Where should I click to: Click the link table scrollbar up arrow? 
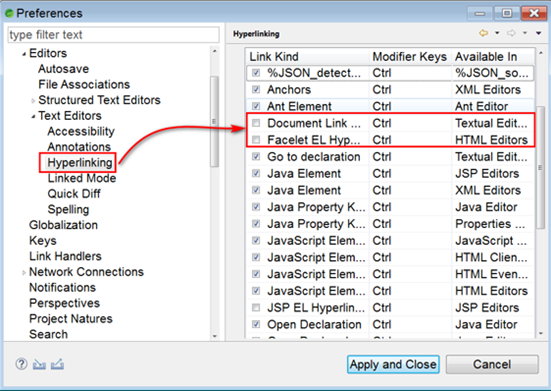[540, 53]
